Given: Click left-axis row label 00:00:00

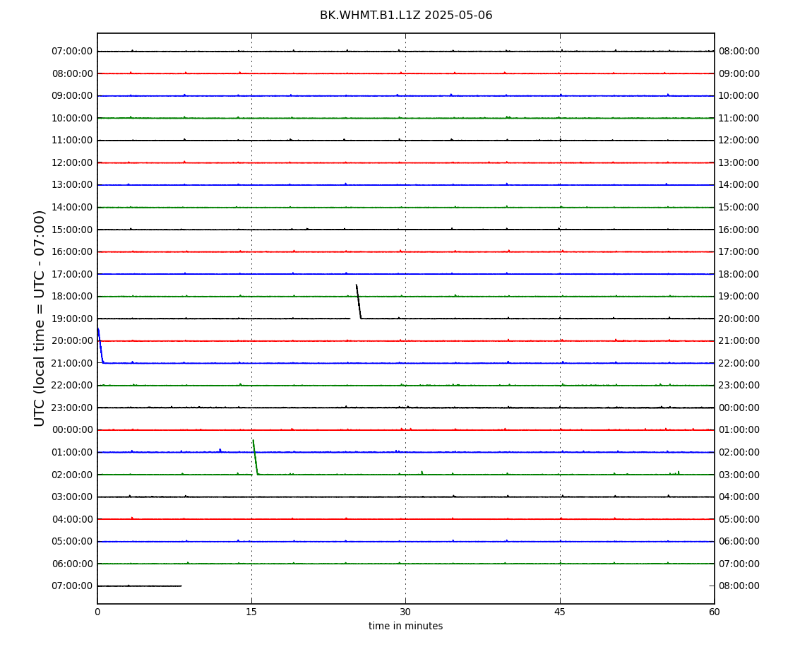Looking at the screenshot, I should (x=73, y=430).
